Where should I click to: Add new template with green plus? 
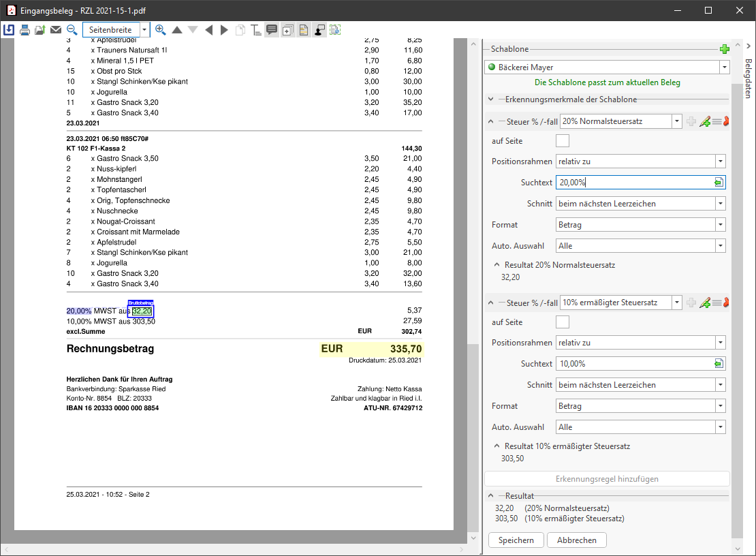pos(725,49)
